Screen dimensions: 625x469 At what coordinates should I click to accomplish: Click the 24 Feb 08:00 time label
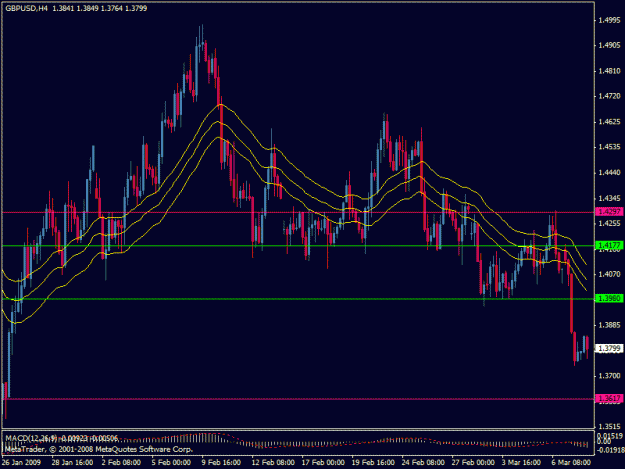click(423, 463)
